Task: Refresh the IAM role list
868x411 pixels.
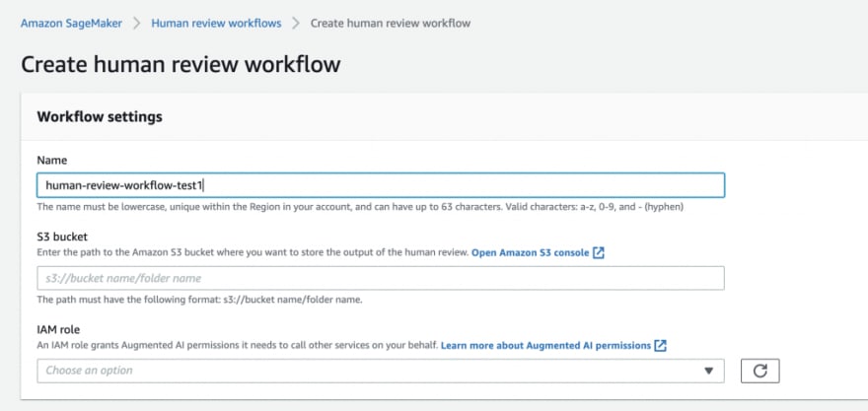Action: (760, 371)
